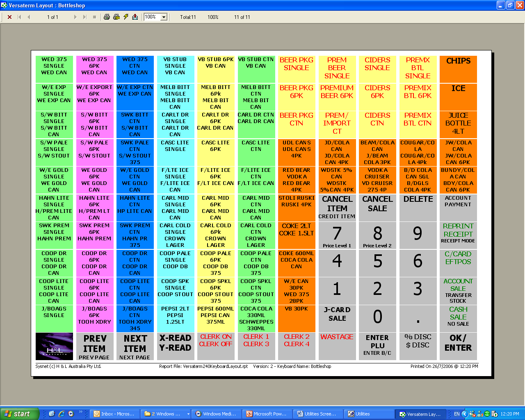This screenshot has height=420, width=525.
Task: Click the language EN indicator in tray
Action: pos(457,414)
